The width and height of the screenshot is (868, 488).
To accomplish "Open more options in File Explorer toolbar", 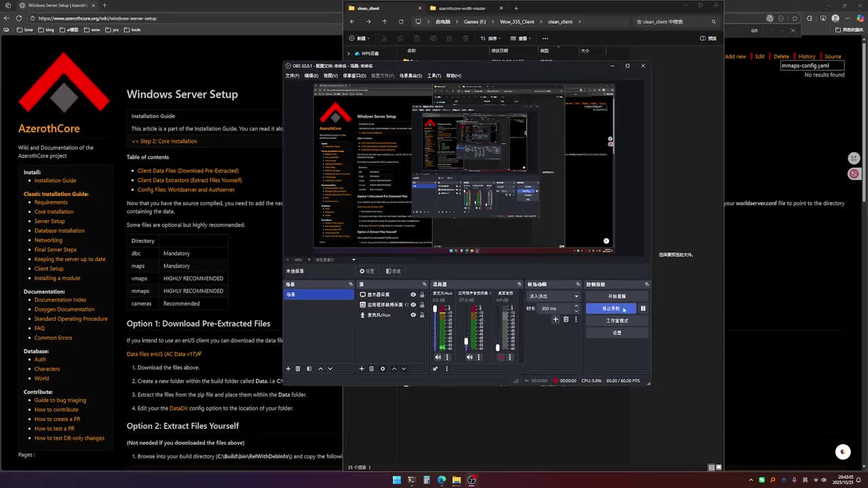I will (545, 39).
